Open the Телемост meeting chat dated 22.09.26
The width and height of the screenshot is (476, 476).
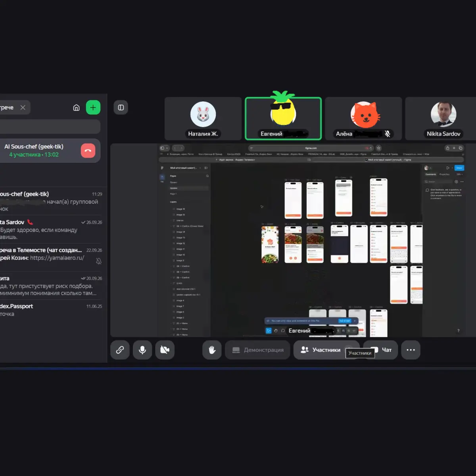coord(52,257)
